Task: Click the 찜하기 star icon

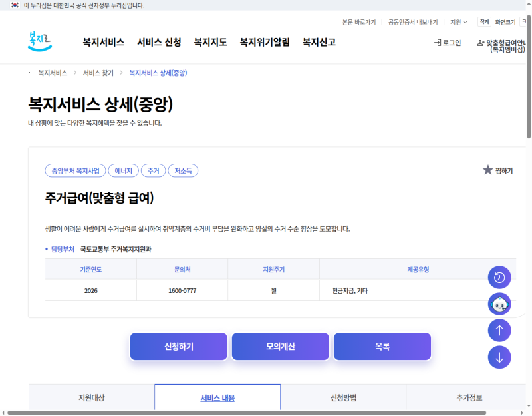Action: click(487, 170)
